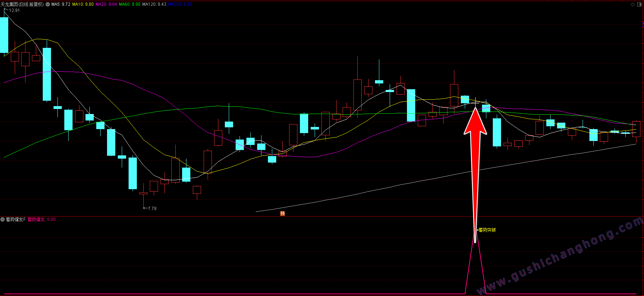Click the 蓄势爆发: 0.00 value label

point(42,219)
